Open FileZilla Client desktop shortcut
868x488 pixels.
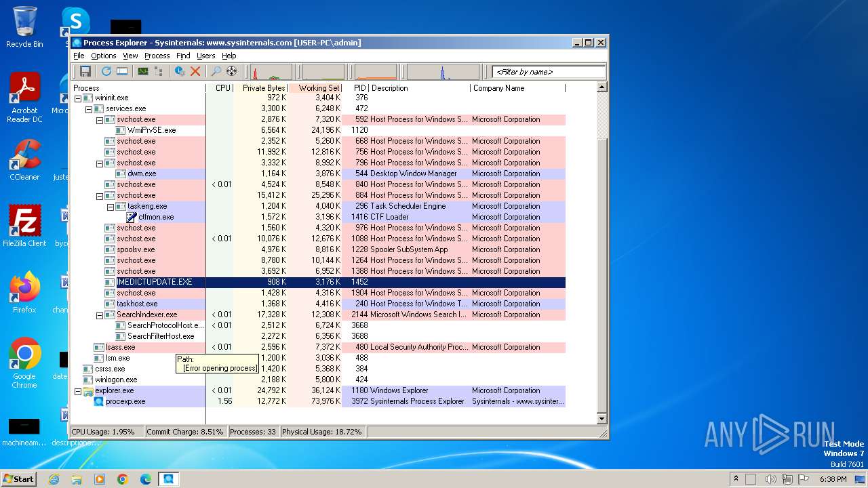click(x=24, y=226)
